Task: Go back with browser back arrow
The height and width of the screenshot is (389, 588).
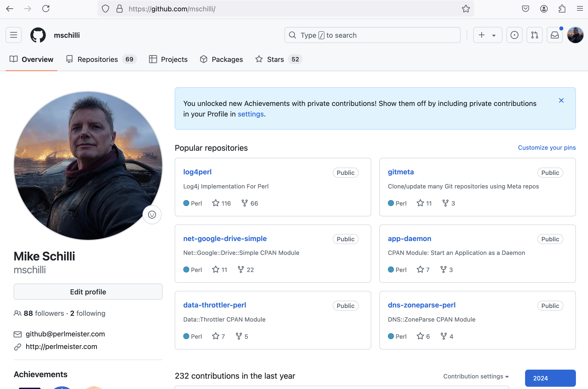Action: 10,9
